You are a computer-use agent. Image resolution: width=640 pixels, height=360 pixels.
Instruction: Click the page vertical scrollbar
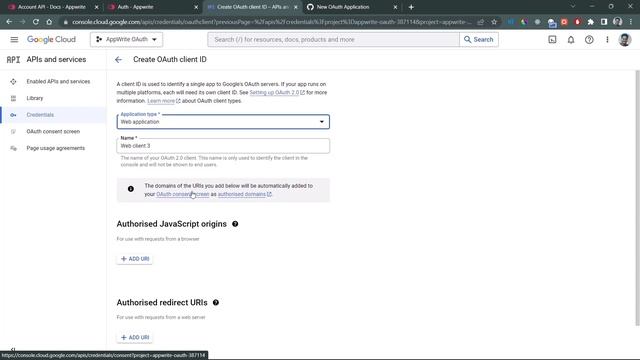click(x=638, y=198)
